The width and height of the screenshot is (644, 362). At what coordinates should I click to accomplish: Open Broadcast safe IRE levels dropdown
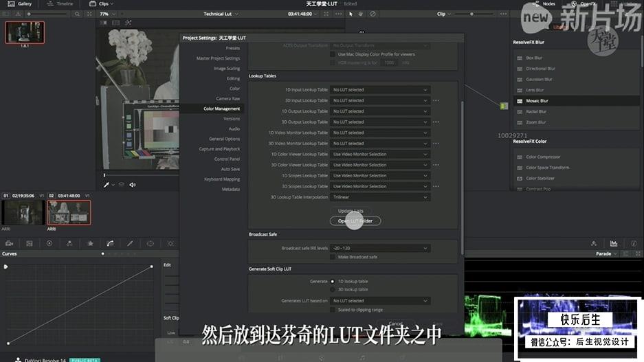(x=380, y=248)
